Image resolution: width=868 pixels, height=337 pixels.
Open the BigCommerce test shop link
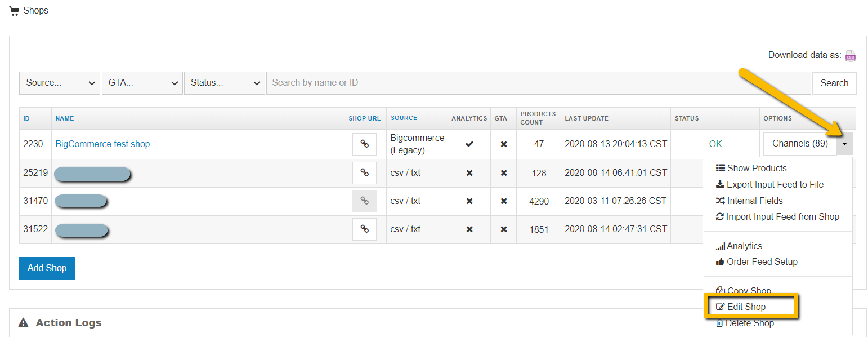click(x=102, y=144)
